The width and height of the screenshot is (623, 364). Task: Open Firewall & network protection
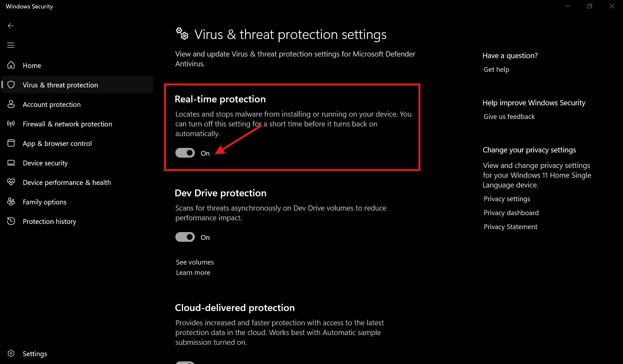point(67,124)
